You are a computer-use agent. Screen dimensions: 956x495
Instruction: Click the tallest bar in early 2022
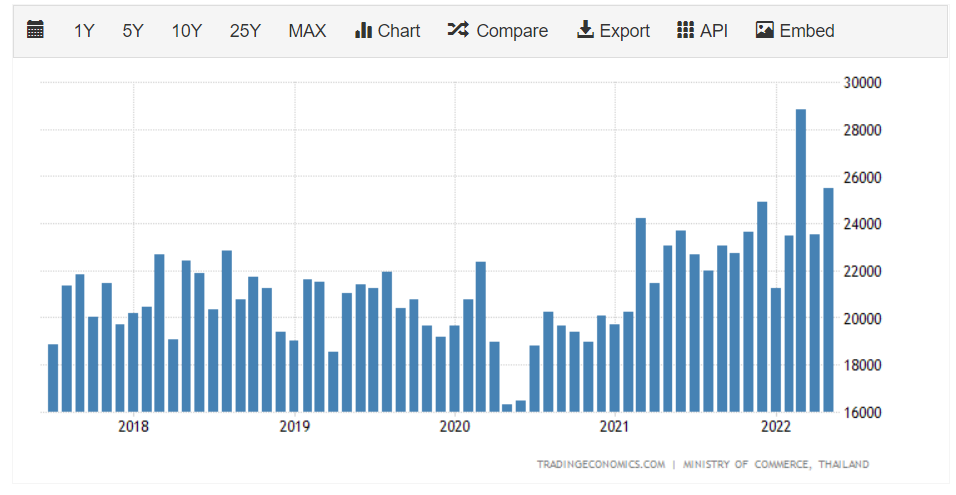point(801,260)
